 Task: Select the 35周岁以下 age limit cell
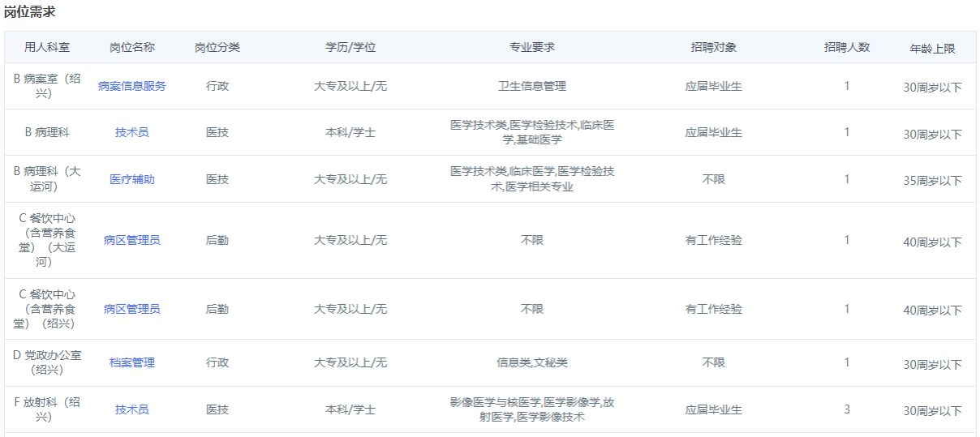(932, 181)
